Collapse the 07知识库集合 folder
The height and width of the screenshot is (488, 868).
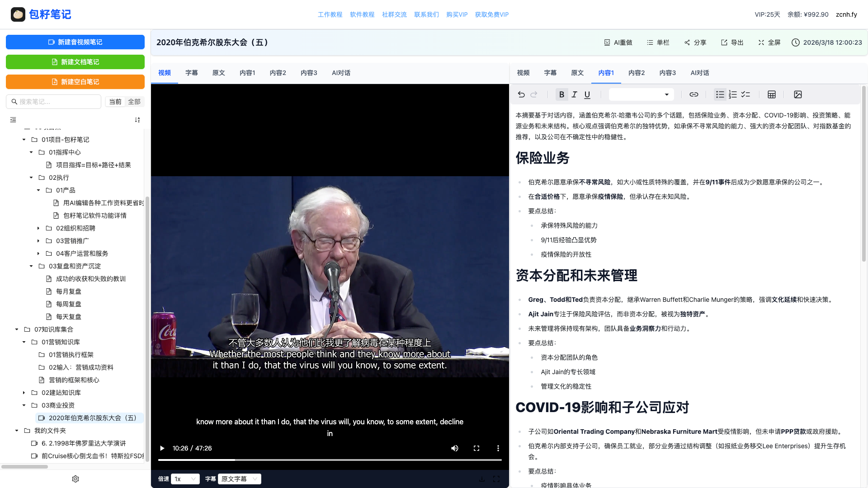coord(17,329)
